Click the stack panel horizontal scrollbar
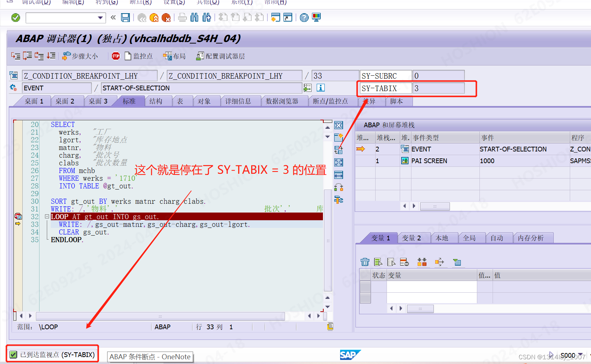Screen dimensions: 591x364 pyautogui.click(x=435, y=206)
